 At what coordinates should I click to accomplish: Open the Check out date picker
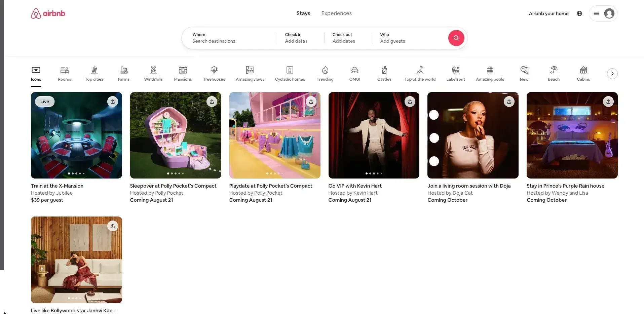click(x=348, y=38)
